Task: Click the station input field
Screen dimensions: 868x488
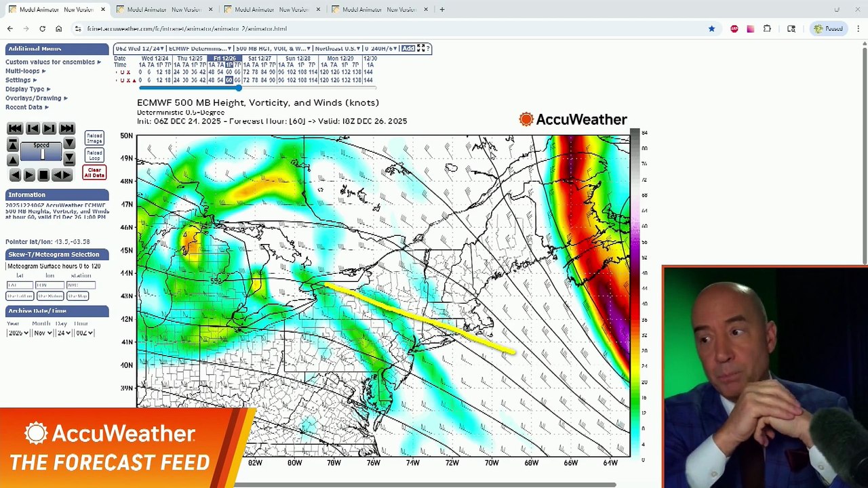Action: [80, 285]
